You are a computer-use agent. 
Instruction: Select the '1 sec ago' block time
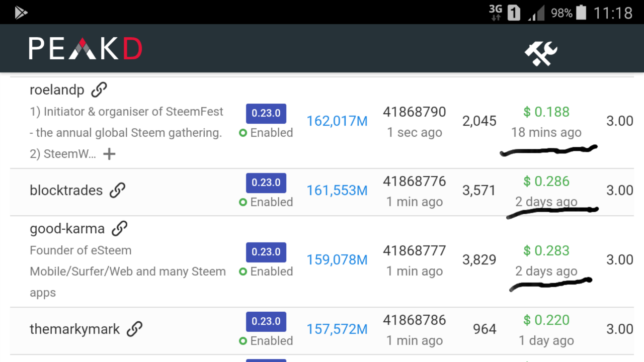(415, 133)
